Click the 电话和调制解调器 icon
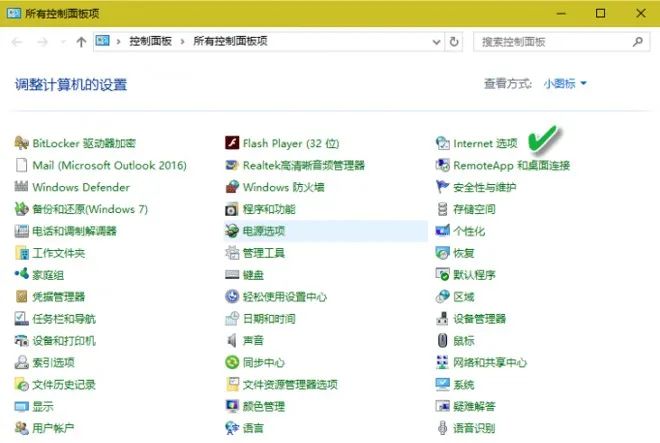660x443 pixels. [21, 231]
